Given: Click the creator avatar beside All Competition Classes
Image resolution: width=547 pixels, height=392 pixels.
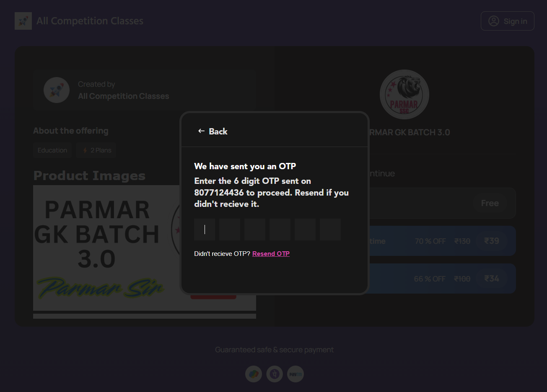Looking at the screenshot, I should click(x=56, y=90).
